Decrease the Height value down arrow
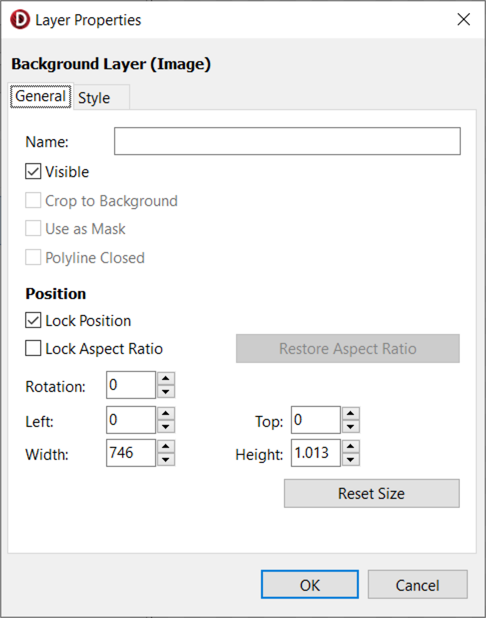The height and width of the screenshot is (618, 486). (x=351, y=460)
